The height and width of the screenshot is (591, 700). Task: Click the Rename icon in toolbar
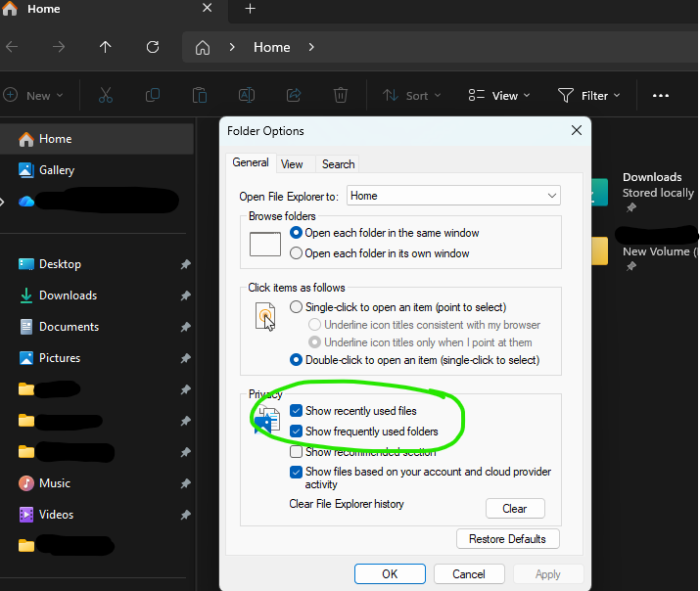(x=247, y=95)
